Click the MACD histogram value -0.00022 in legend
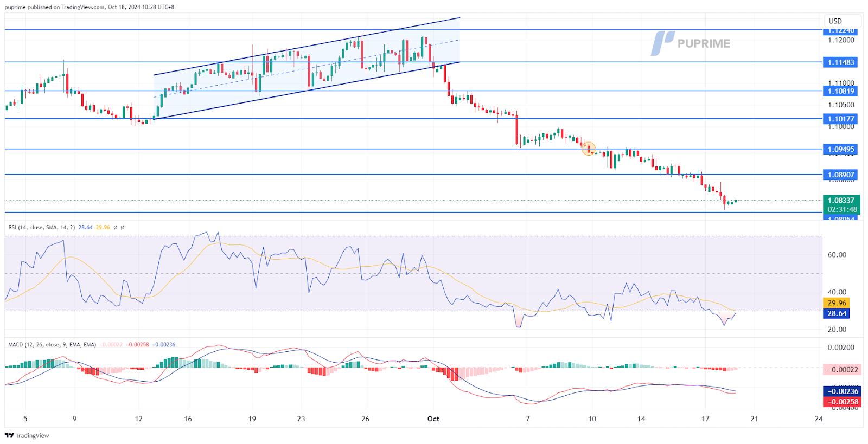This screenshot has width=868, height=444. pyautogui.click(x=111, y=344)
